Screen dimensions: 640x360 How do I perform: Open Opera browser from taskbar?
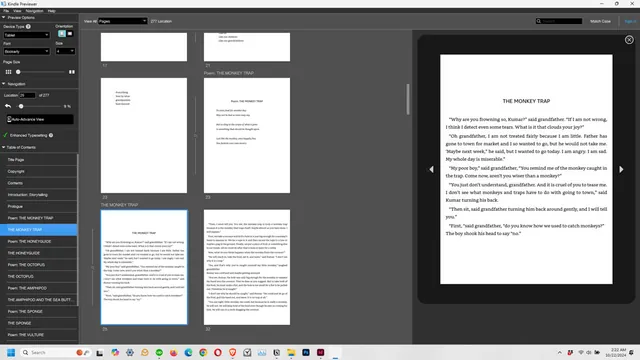pos(218,353)
